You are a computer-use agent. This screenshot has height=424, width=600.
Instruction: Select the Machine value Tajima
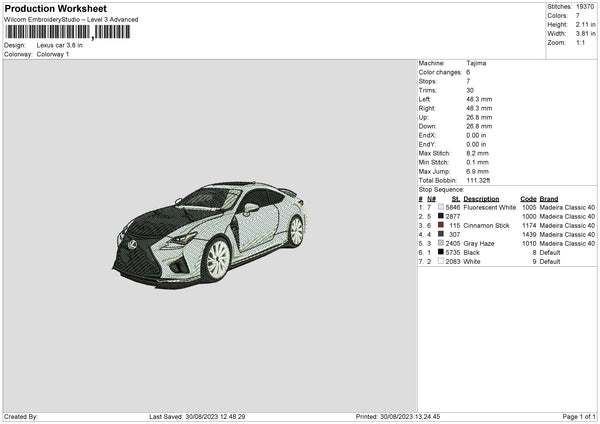[477, 63]
